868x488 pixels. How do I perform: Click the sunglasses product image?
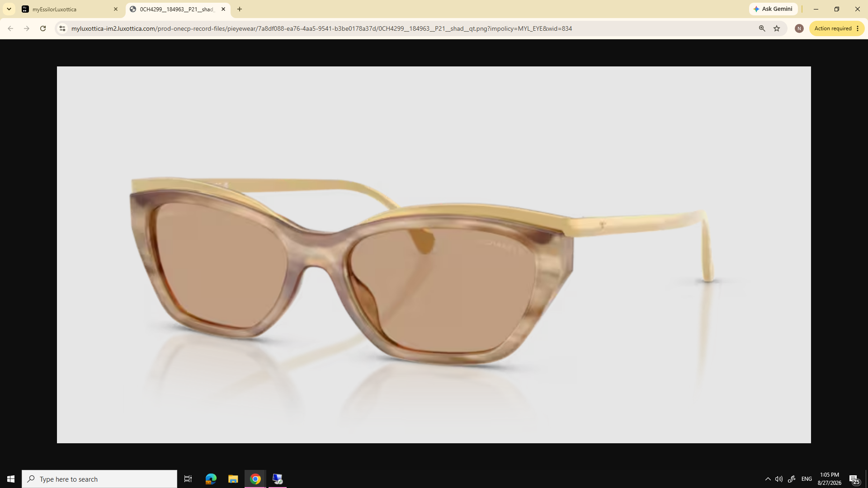434,255
